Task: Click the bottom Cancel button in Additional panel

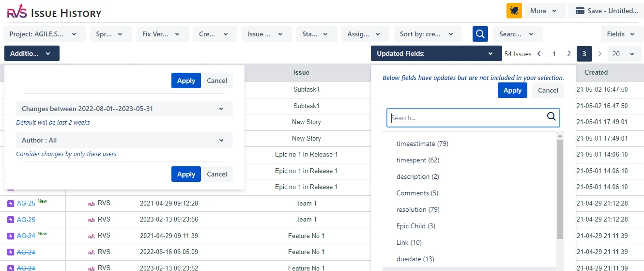Action: point(216,174)
